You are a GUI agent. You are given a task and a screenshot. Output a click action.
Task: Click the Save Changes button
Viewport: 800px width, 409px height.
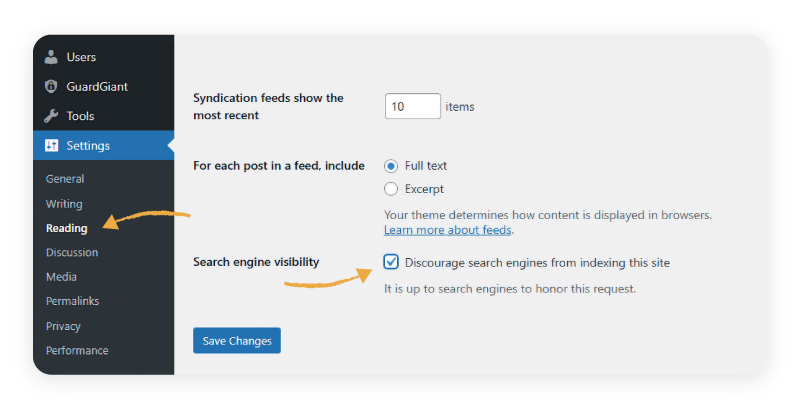pyautogui.click(x=237, y=341)
